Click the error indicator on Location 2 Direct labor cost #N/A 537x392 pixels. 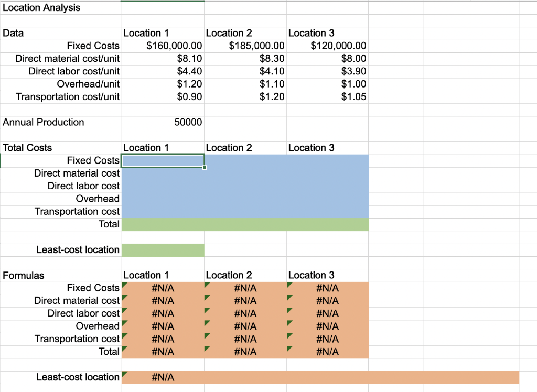tap(207, 311)
